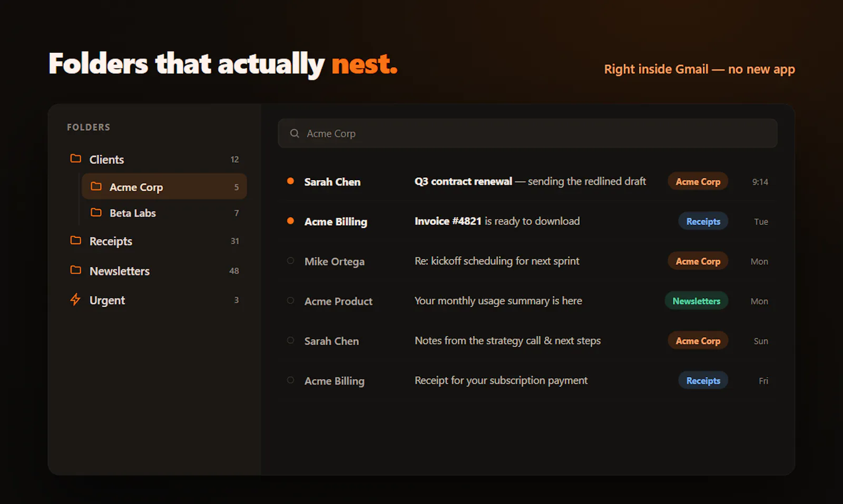Click the Newsletters count 48

pyautogui.click(x=234, y=271)
